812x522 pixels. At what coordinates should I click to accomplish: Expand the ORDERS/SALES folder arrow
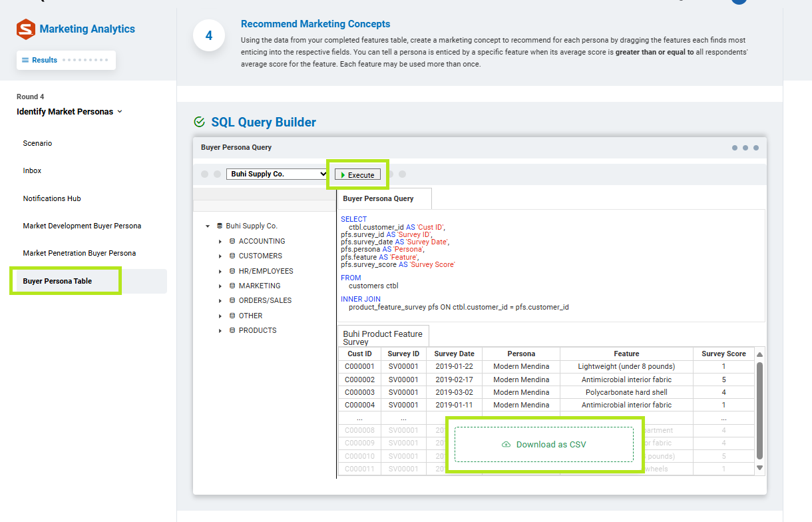[x=220, y=301]
